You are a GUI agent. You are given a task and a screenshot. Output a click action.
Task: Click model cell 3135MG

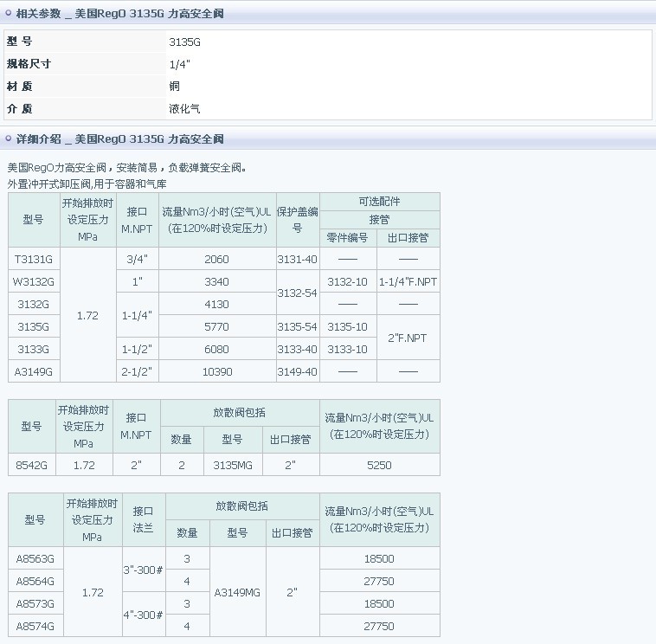[x=233, y=465]
